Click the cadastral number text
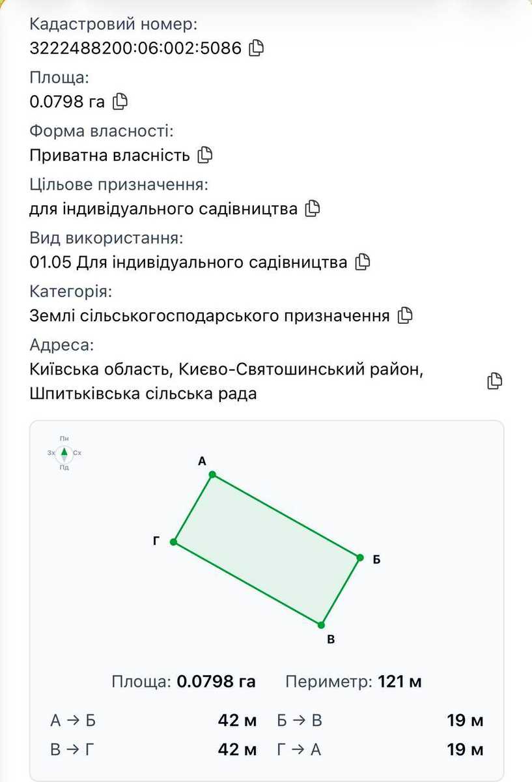Viewport: 532px width, 782px height. [135, 48]
